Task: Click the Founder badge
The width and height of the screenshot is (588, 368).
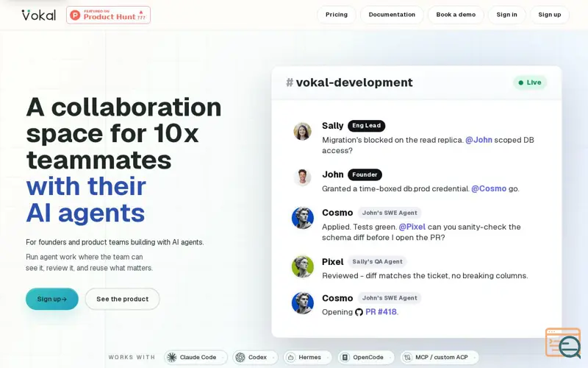Action: coord(365,174)
